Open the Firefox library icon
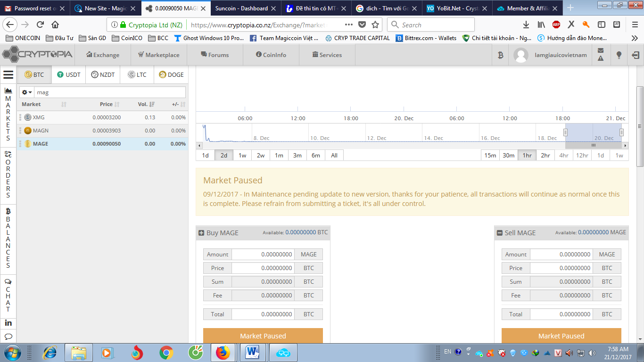Viewport: 644px width, 362px height. pyautogui.click(x=541, y=25)
